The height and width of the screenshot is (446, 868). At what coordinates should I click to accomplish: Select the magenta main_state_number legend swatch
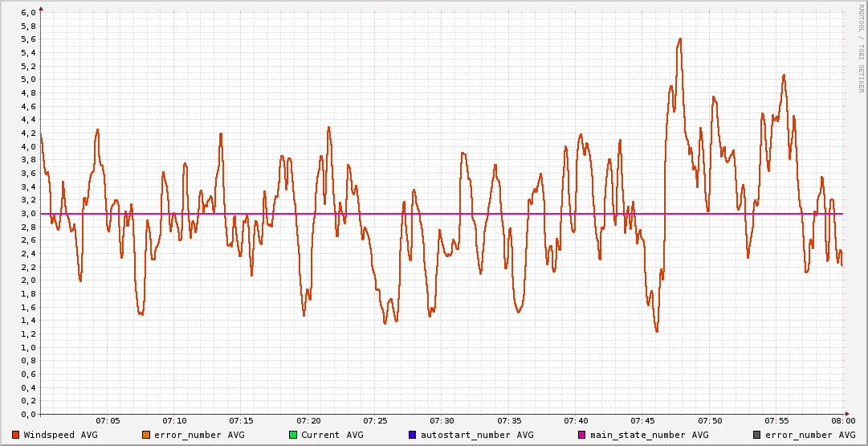tap(582, 435)
